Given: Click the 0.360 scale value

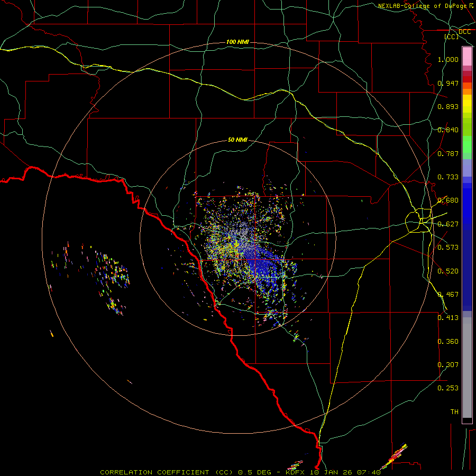Looking at the screenshot, I should [448, 342].
